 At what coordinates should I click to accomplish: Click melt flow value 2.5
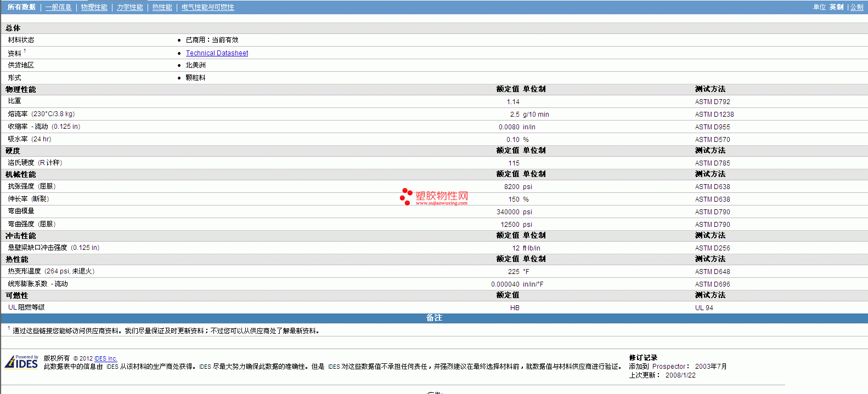(x=515, y=115)
